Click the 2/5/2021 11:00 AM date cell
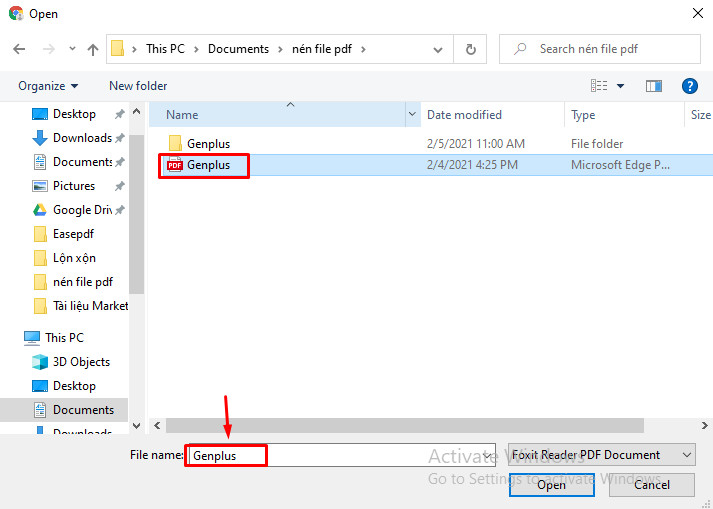The width and height of the screenshot is (713, 509). click(476, 144)
